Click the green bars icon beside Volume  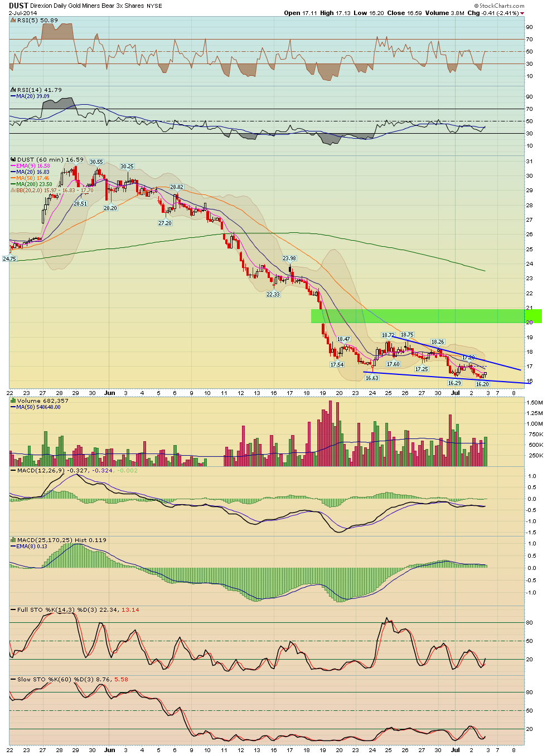click(13, 401)
